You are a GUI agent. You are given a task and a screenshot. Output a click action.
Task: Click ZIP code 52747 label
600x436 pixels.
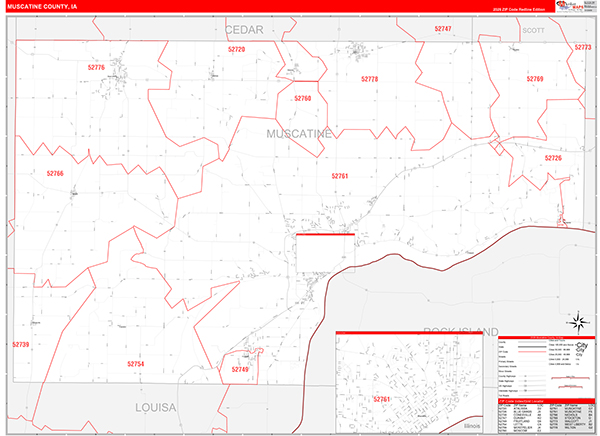click(x=443, y=29)
